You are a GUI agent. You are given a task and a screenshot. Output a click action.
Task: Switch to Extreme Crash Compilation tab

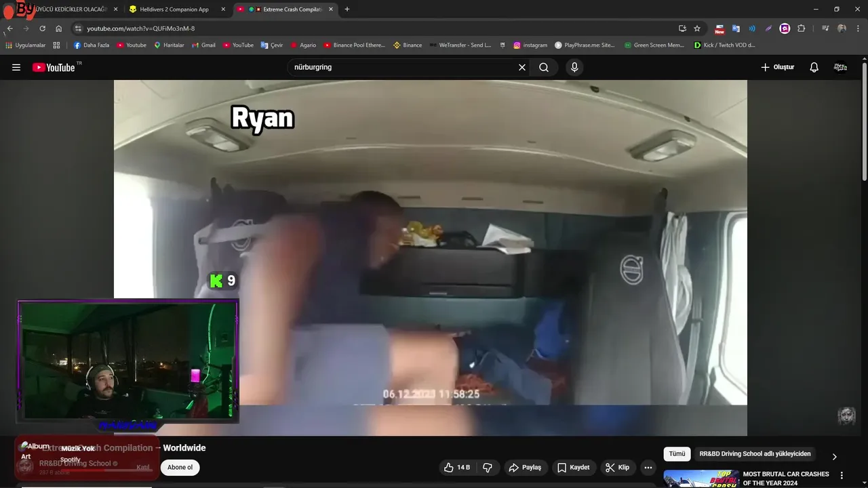[285, 9]
